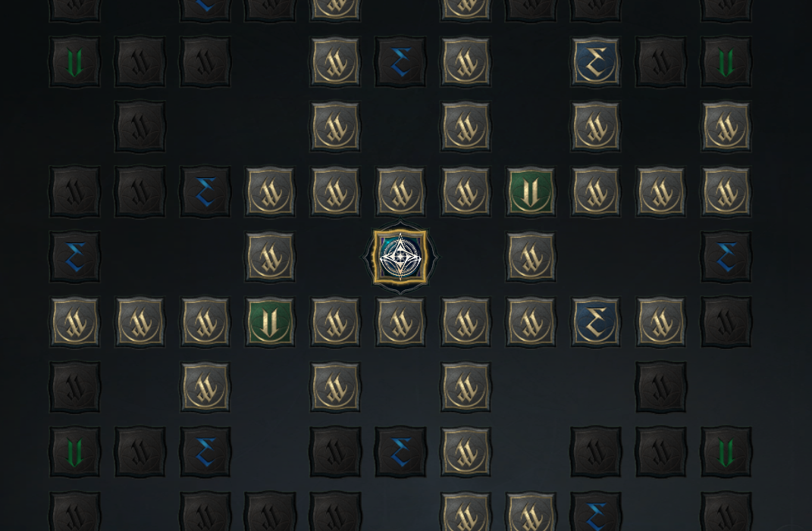Inspect the locked green node at top-right corner
Screen dimensions: 812x531
click(726, 61)
